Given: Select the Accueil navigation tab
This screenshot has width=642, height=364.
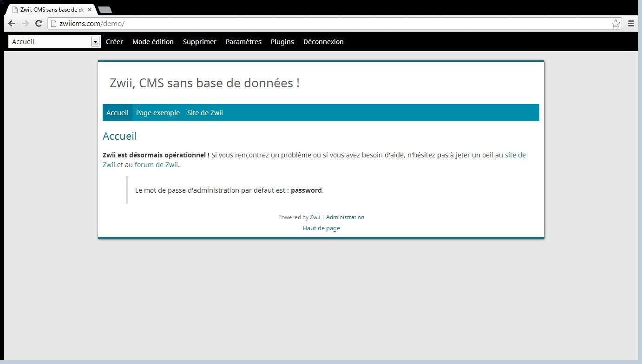Looking at the screenshot, I should [x=117, y=112].
